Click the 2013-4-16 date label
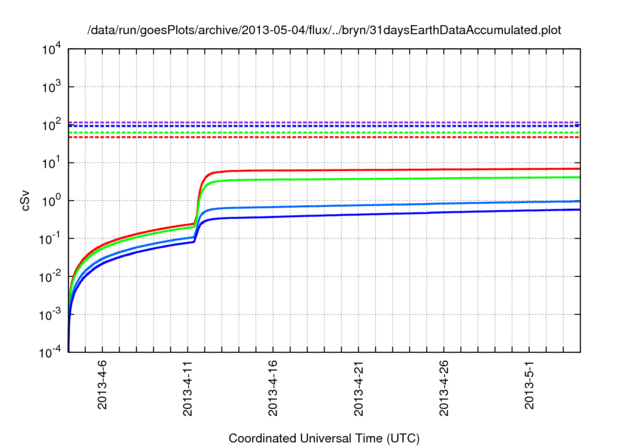 pos(273,388)
